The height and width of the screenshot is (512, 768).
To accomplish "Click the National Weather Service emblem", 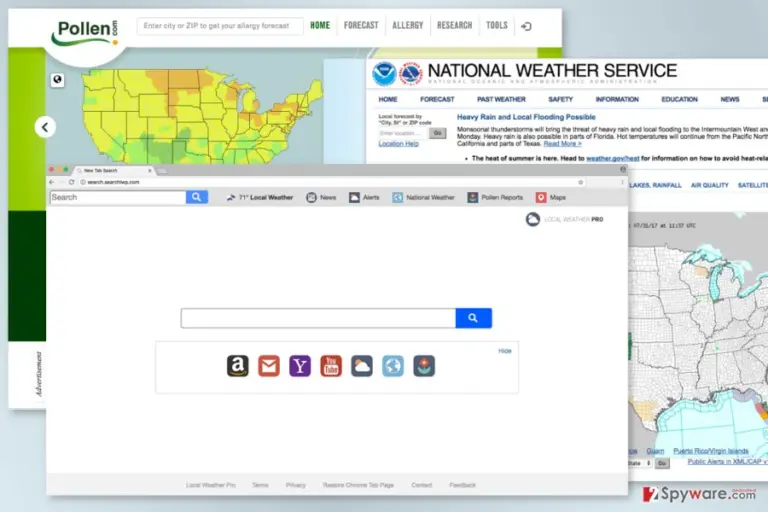I will [410, 74].
